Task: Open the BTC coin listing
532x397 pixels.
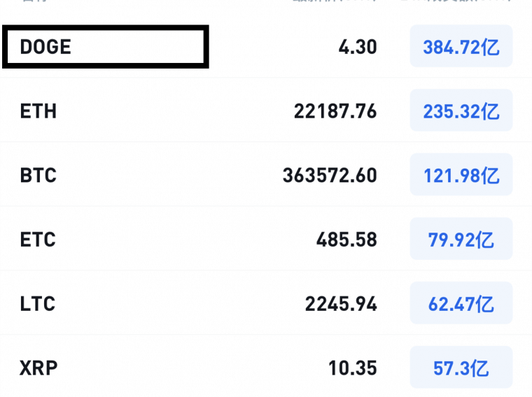Action: coord(266,174)
